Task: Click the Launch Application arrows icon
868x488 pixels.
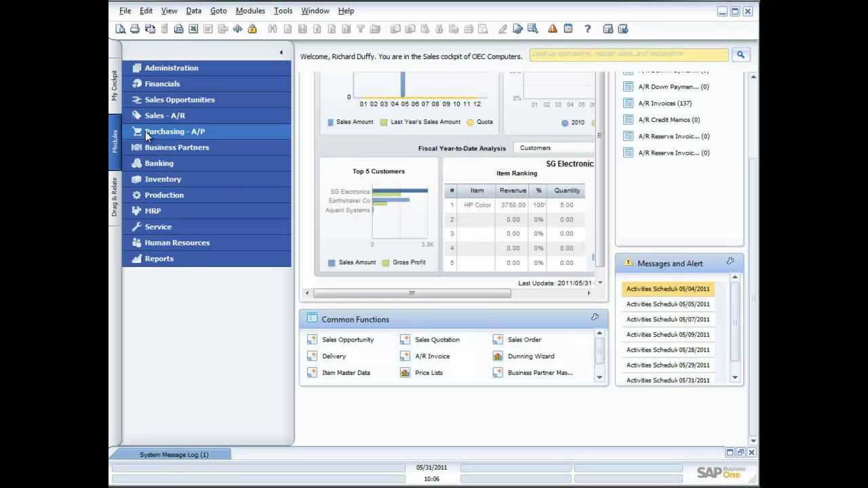Action: pos(237,28)
